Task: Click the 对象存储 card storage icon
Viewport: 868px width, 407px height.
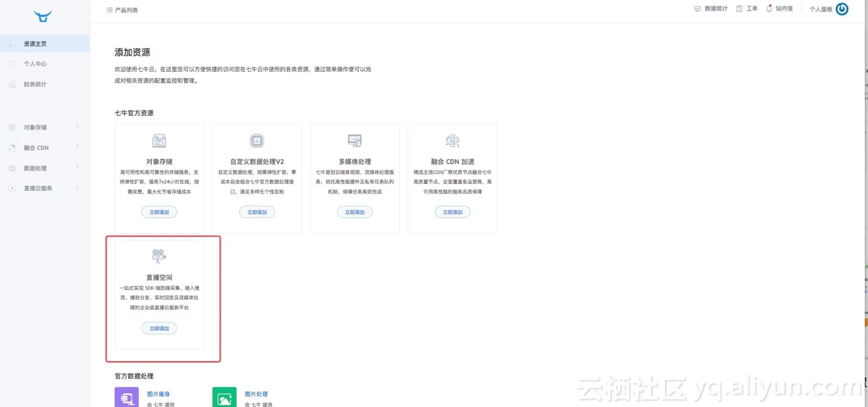Action: (x=159, y=141)
